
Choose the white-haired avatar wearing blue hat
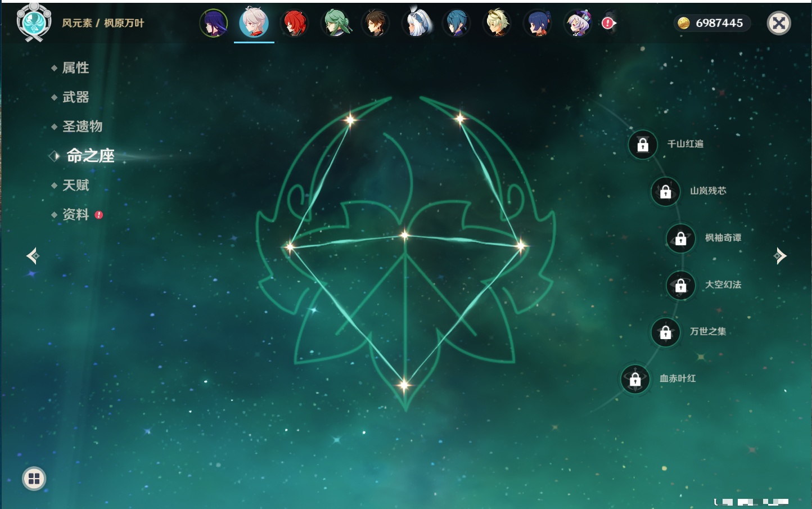(416, 23)
